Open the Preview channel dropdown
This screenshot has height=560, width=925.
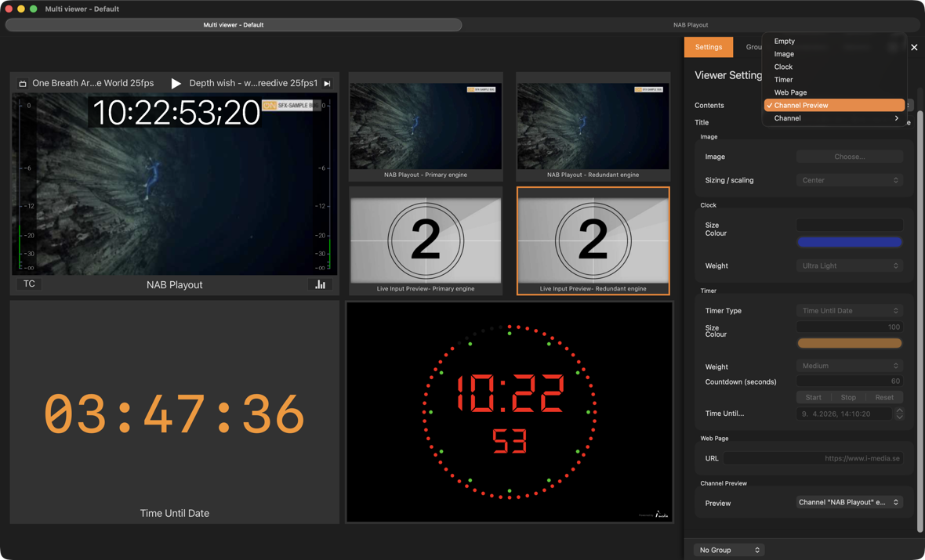(849, 502)
